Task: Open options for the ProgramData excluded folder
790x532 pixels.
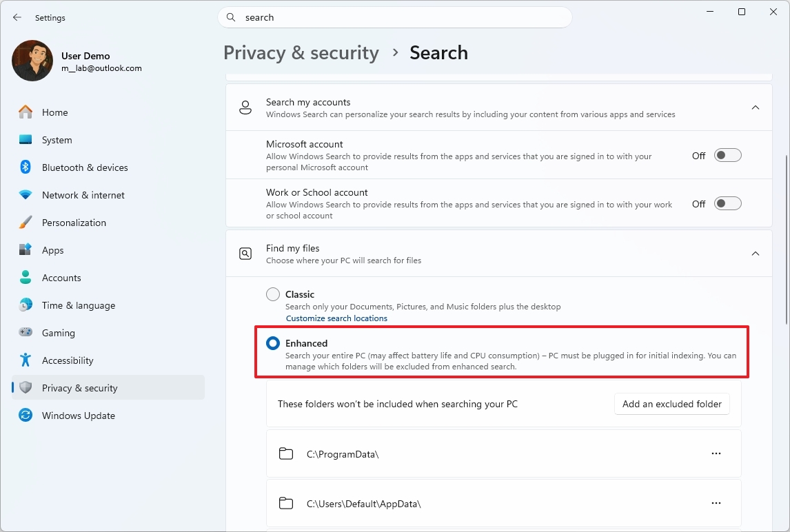Action: (716, 453)
